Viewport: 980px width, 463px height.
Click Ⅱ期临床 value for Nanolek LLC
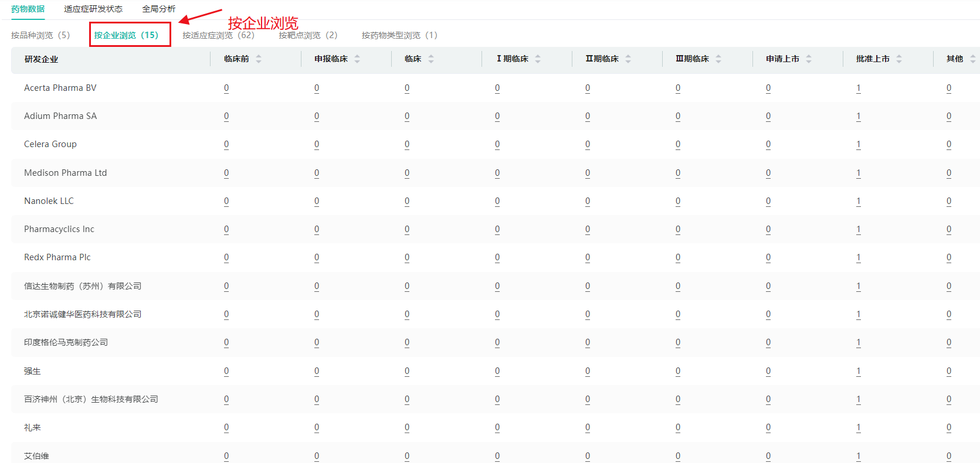(588, 202)
